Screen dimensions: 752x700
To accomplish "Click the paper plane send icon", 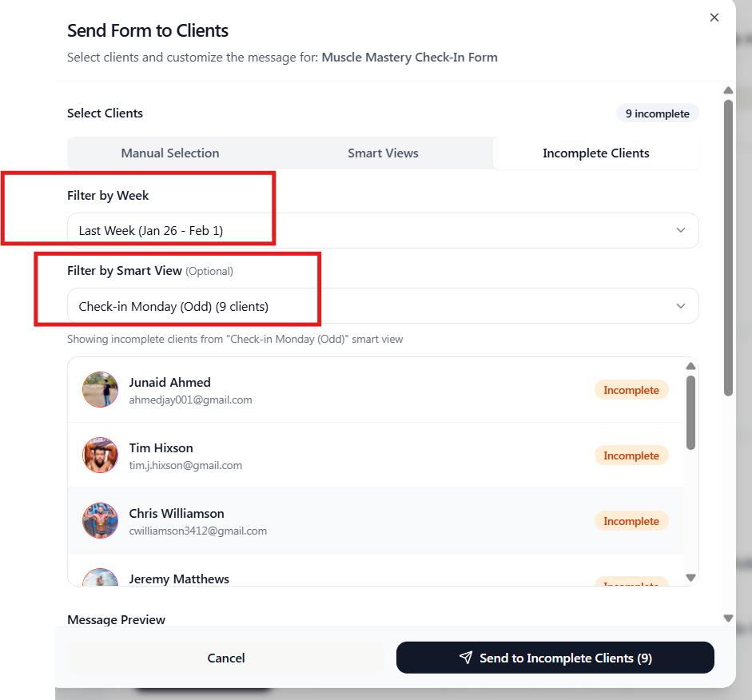I will pos(466,658).
